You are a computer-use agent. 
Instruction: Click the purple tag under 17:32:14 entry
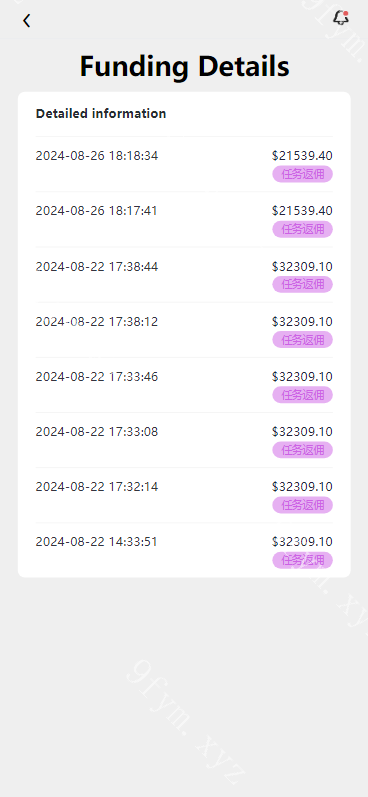coord(302,505)
